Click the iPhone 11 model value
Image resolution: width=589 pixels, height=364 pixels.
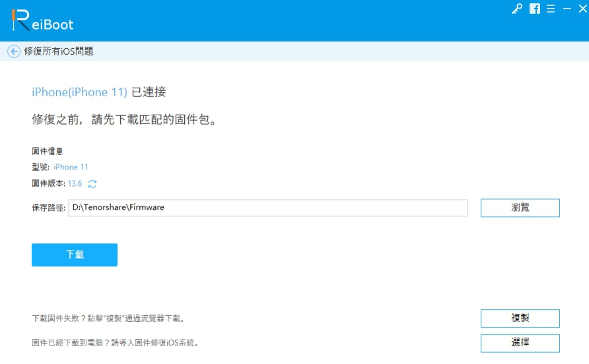coord(71,167)
